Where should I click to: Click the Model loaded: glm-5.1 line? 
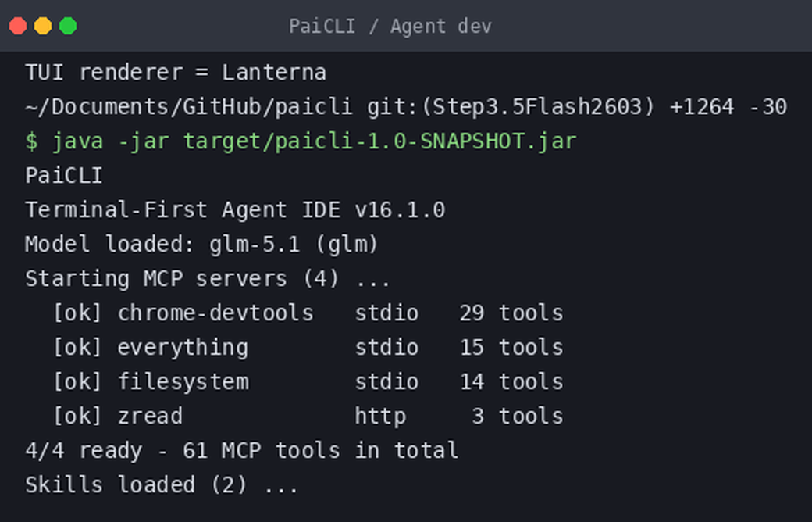point(202,245)
